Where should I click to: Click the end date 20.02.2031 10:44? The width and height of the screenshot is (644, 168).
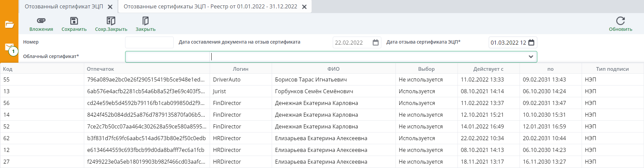pos(544,138)
